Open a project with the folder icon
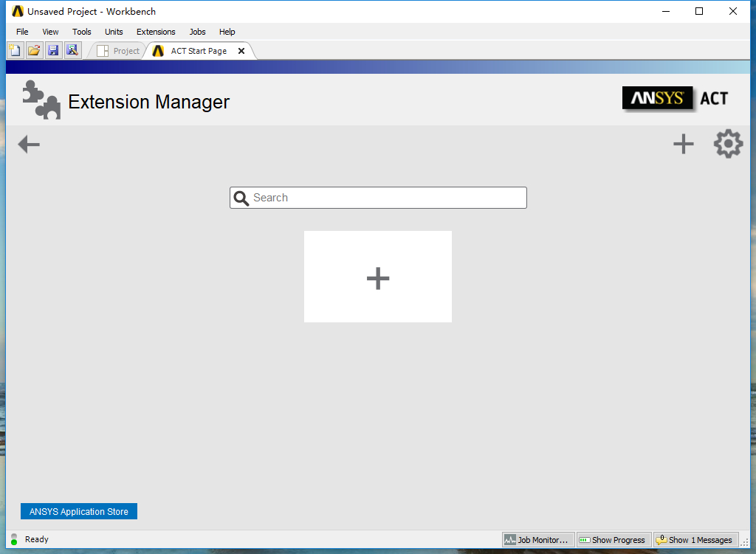 pos(34,51)
